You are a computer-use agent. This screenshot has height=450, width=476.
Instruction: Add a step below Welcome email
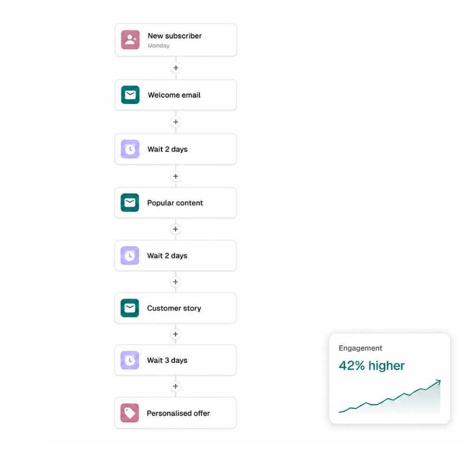point(176,122)
